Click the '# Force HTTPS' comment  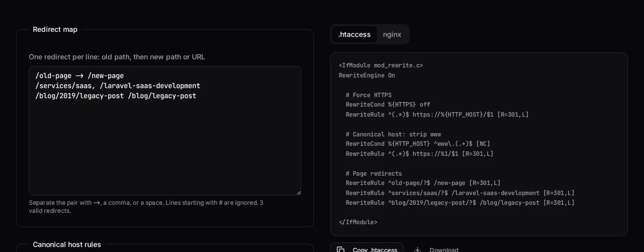[x=369, y=95]
